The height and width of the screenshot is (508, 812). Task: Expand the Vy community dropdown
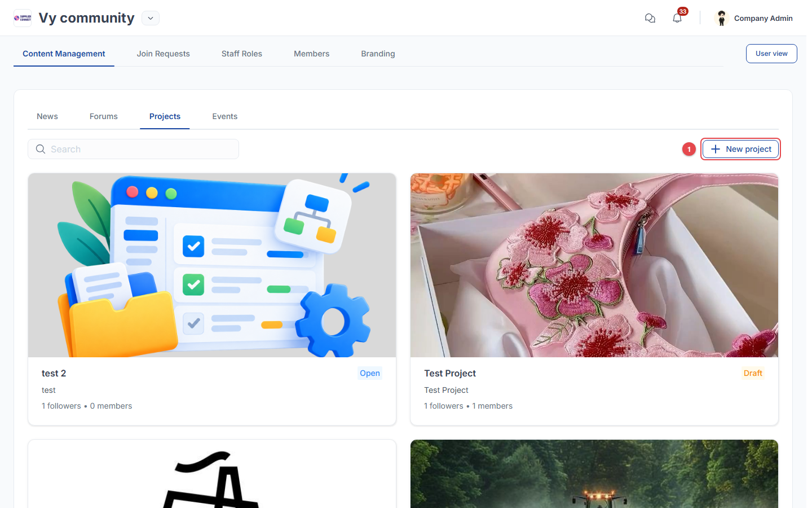tap(151, 18)
